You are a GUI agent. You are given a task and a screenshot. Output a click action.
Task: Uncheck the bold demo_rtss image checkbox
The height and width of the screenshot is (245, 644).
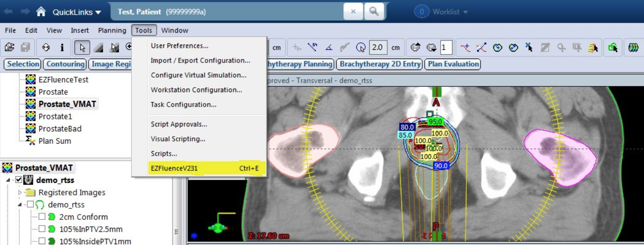[19, 180]
